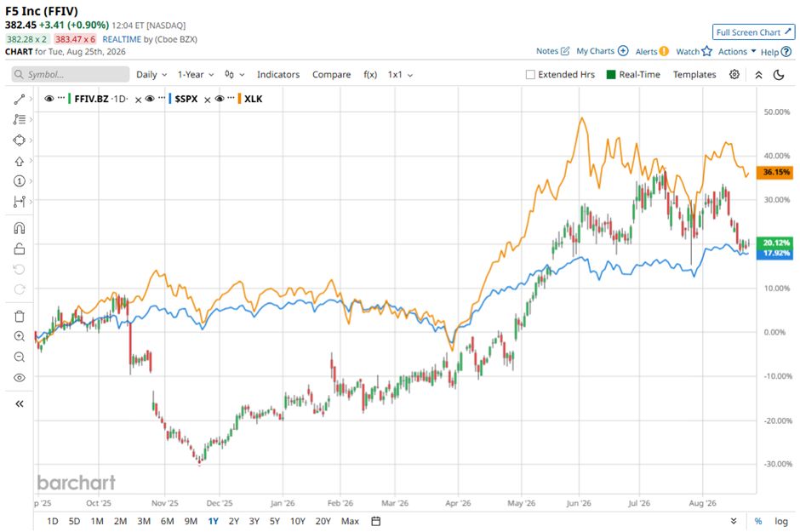Switch the scale to percent mode
The height and width of the screenshot is (532, 800).
[x=758, y=521]
